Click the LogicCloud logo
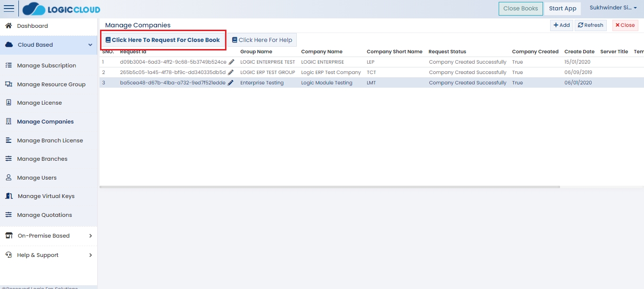644x289 pixels. [61, 9]
